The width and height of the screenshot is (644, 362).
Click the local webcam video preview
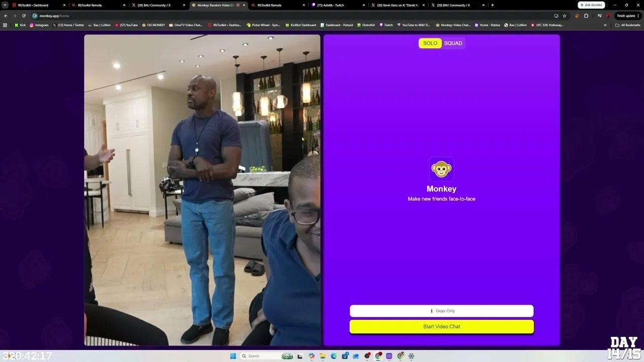[202, 190]
